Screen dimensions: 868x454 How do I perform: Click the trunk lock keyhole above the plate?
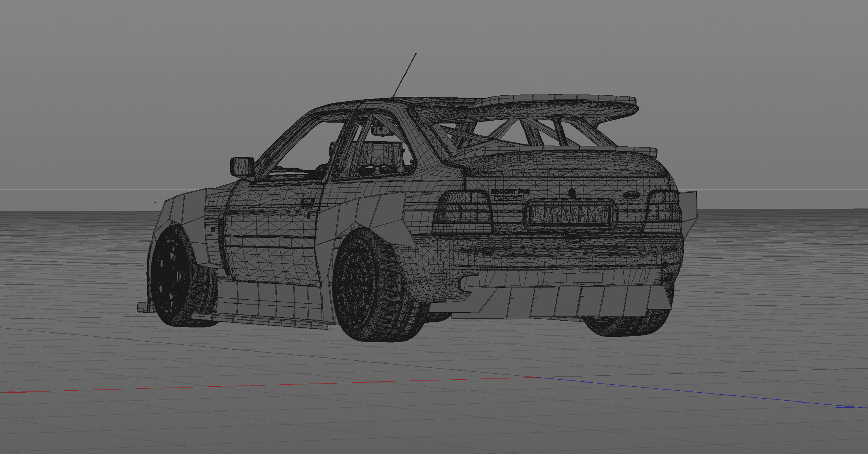(x=572, y=193)
